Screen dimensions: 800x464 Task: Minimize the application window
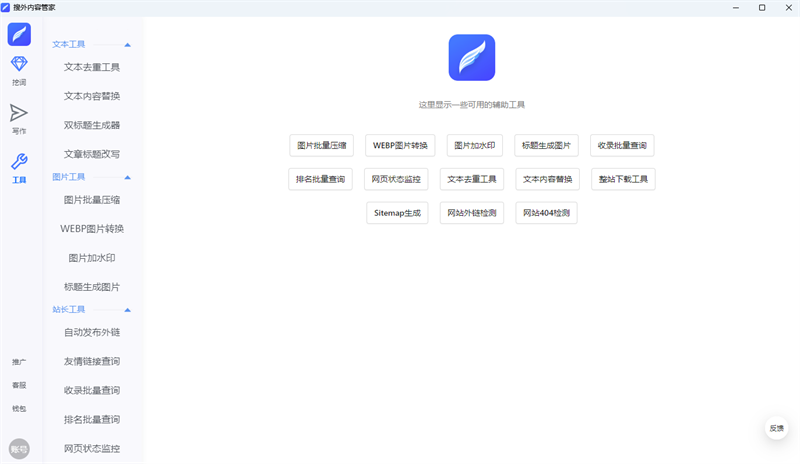(x=736, y=8)
